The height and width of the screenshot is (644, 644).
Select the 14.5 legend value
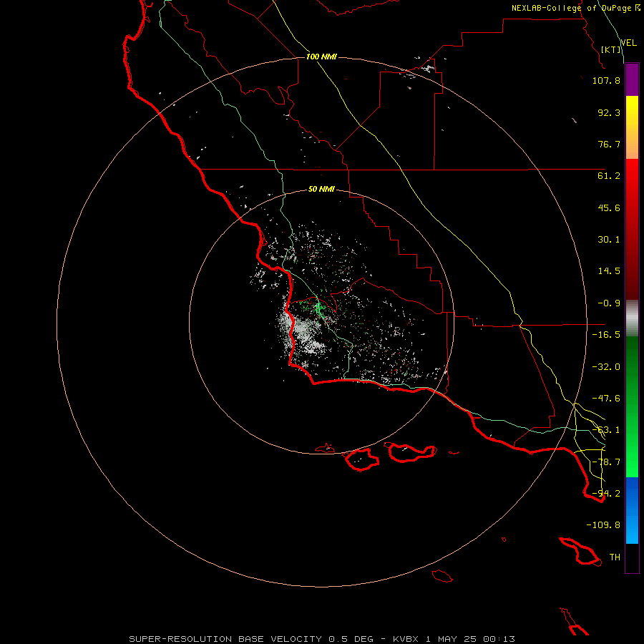[x=609, y=271]
